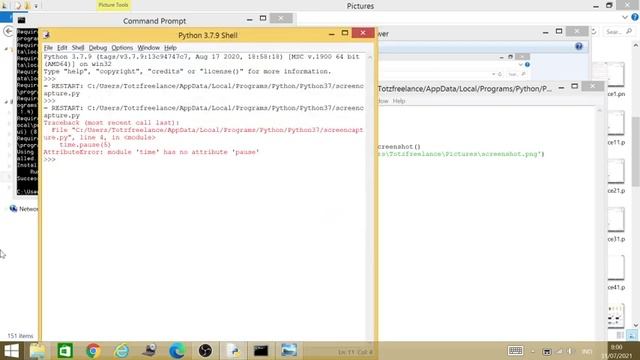Viewport: 640px width, 360px height.
Task: Open the touch keyboard tray icon
Action: pyautogui.click(x=515, y=351)
